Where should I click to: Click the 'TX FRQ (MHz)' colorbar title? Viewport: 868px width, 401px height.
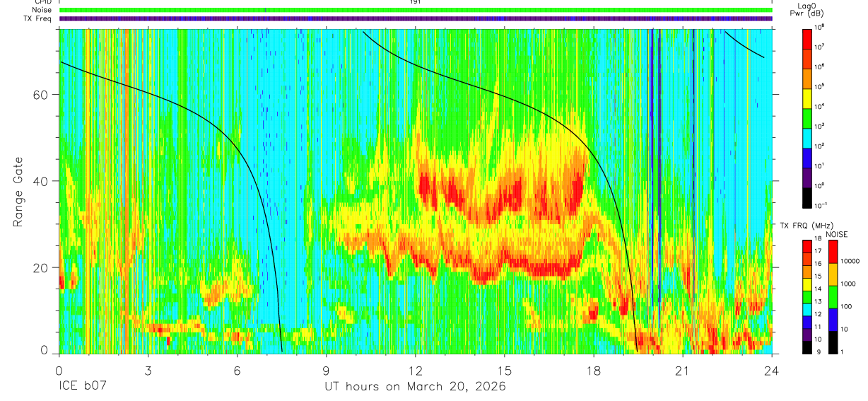pos(807,226)
